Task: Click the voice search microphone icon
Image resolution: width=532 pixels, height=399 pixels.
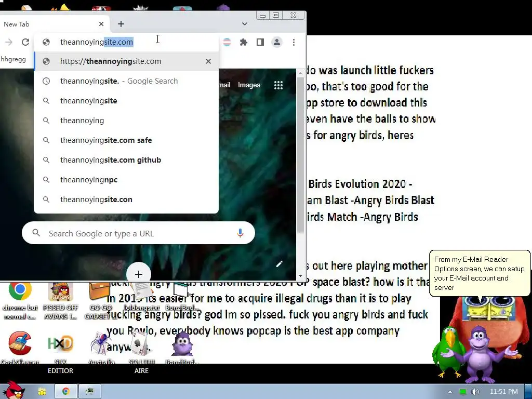Action: 240,233
